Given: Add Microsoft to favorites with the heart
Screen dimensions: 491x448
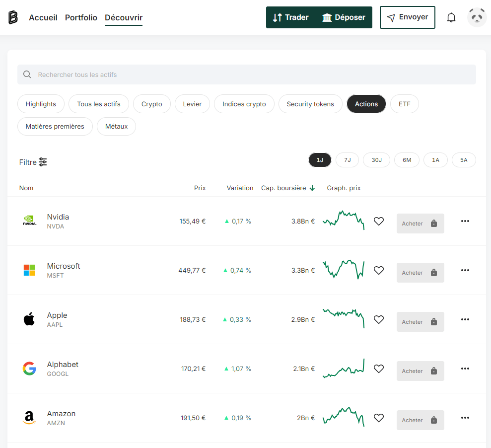Looking at the screenshot, I should click(379, 270).
